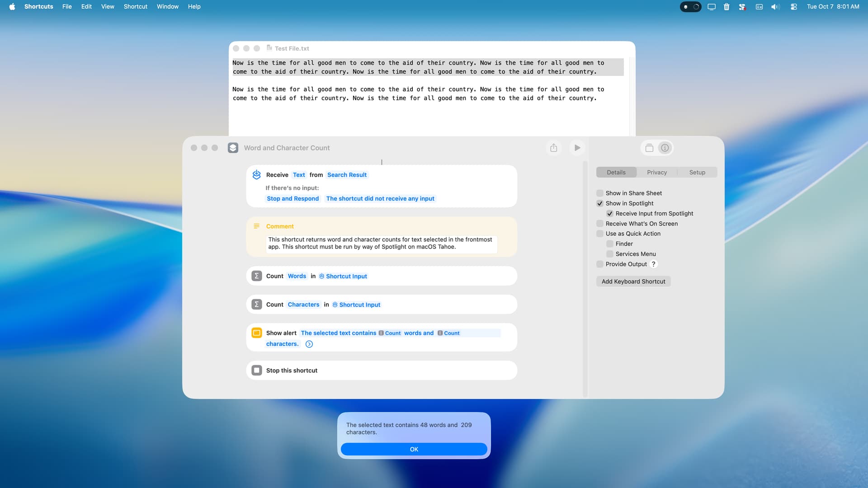Click the Comment action icon
Viewport: 868px width, 488px height.
click(257, 226)
